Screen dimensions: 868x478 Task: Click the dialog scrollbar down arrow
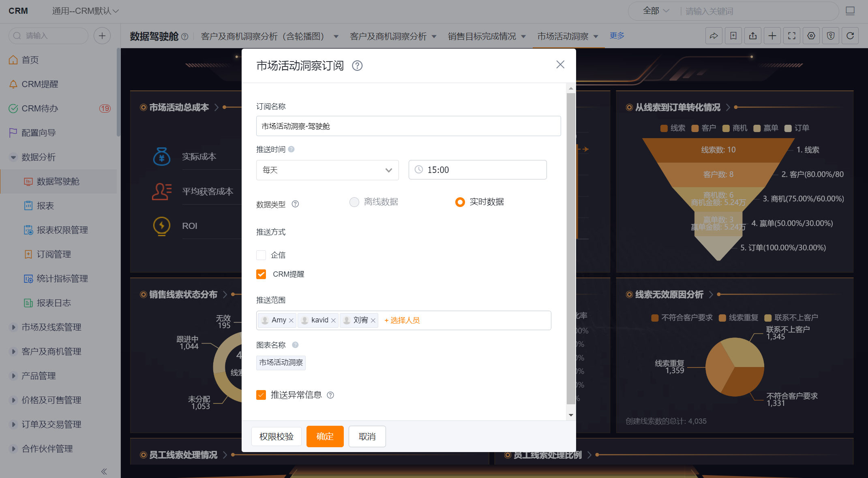tap(571, 415)
